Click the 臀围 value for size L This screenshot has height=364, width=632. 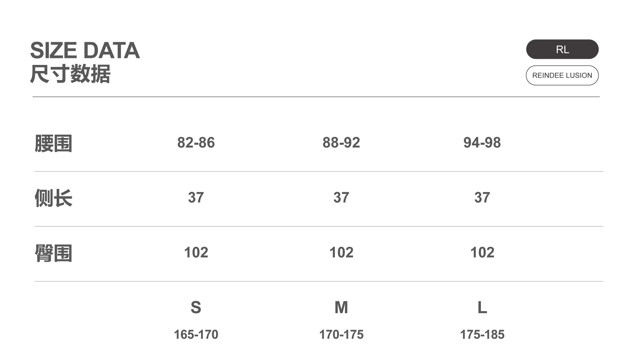tap(482, 252)
